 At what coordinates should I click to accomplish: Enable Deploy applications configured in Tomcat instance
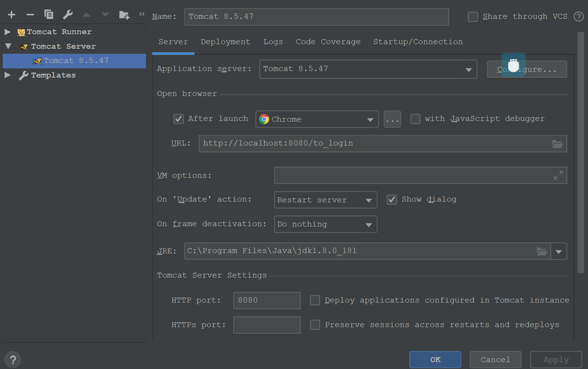point(315,300)
